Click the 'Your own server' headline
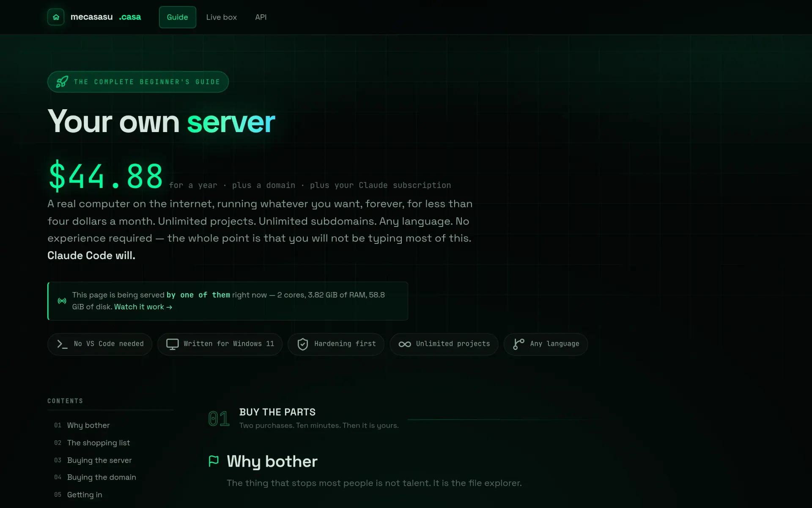The width and height of the screenshot is (812, 508). click(x=161, y=121)
